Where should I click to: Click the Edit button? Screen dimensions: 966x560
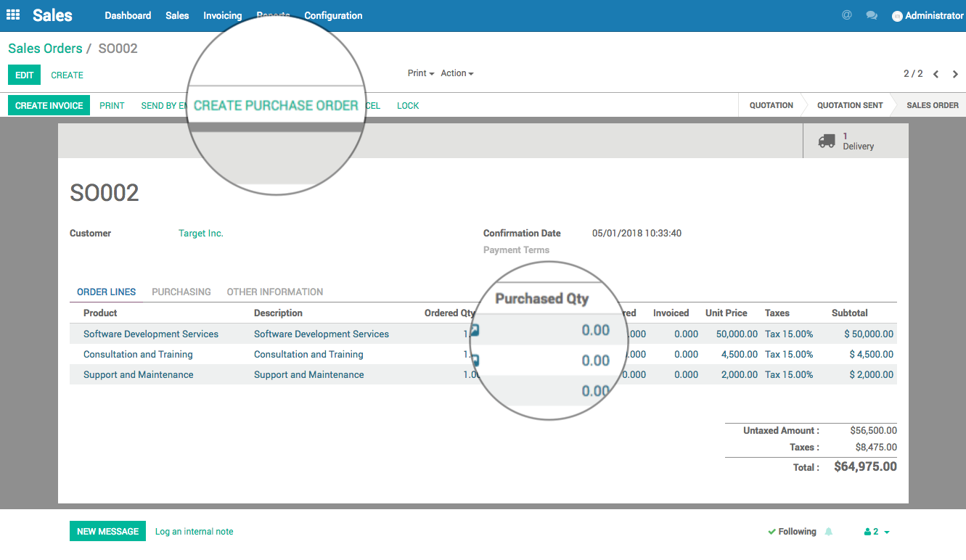[25, 75]
